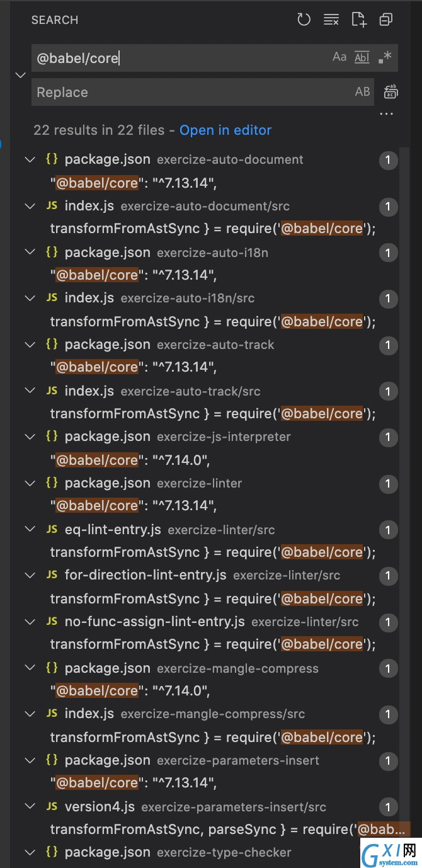422x868 pixels.
Task: Click the JSON braces icon of exercize-linter package.json
Action: (x=52, y=483)
